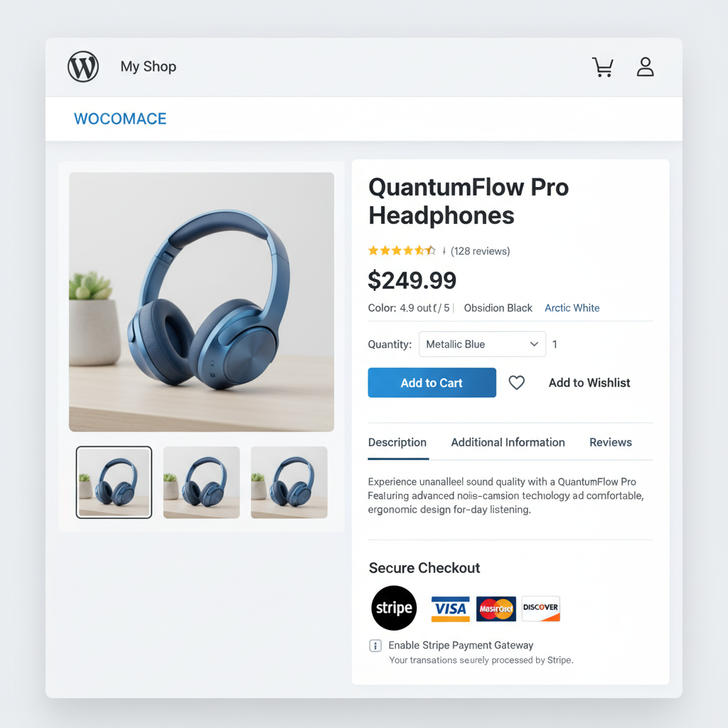Click the WOCOMACE header link

[x=120, y=119]
